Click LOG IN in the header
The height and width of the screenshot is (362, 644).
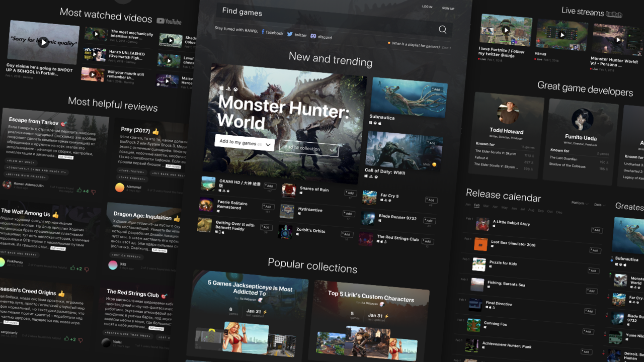427,7
